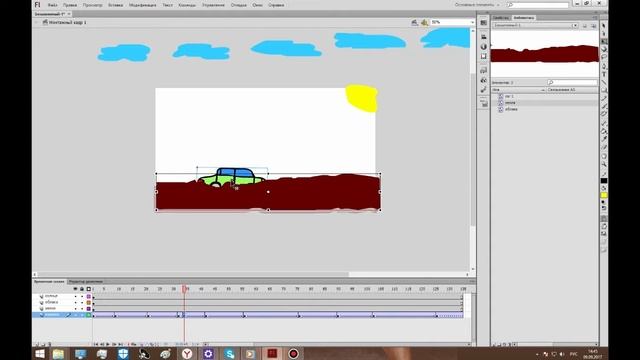Select the машина layer row
Image resolution: width=640 pixels, height=360 pixels.
pyautogui.click(x=62, y=315)
